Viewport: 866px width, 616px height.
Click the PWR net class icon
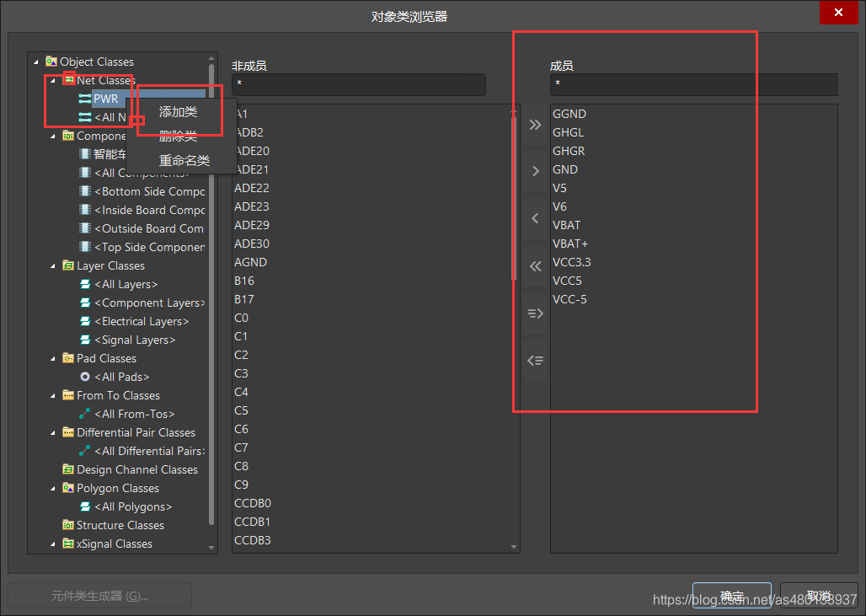pos(84,99)
